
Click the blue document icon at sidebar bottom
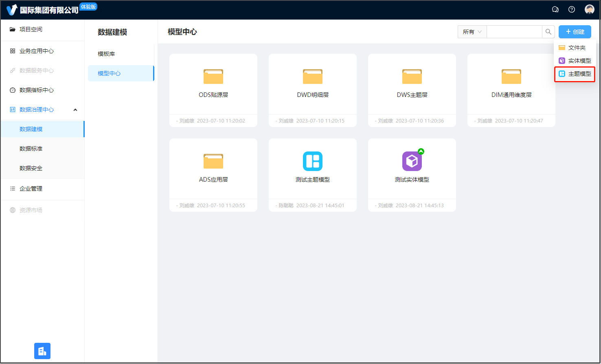[x=42, y=351]
